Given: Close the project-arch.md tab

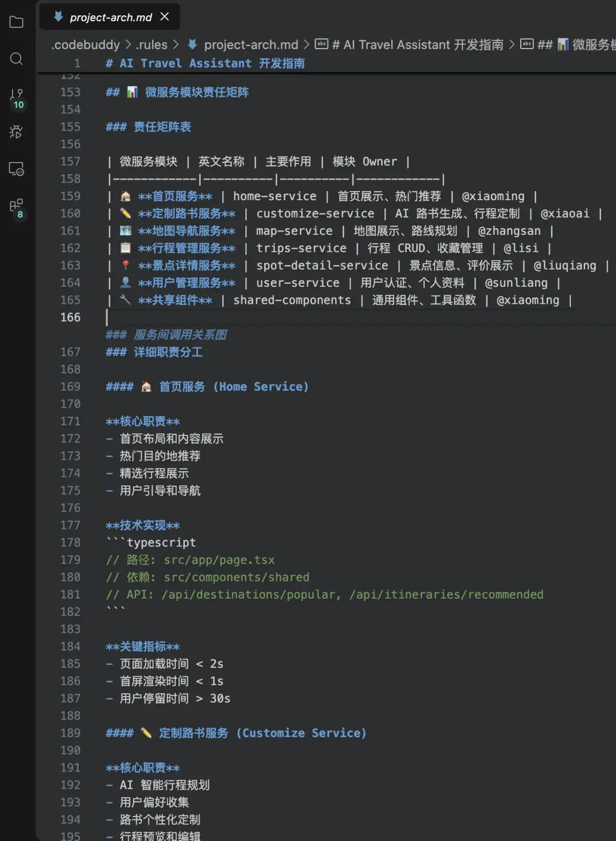Looking at the screenshot, I should pyautogui.click(x=164, y=17).
